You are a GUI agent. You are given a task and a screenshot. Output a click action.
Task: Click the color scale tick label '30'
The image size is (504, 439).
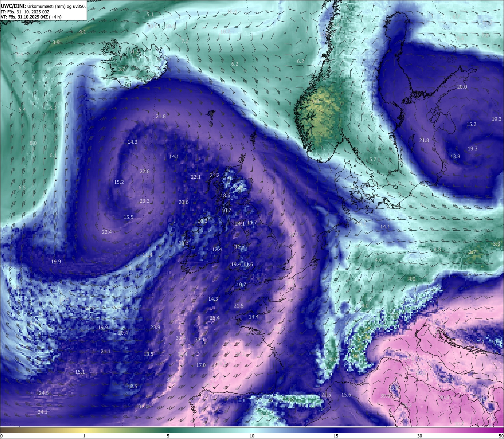point(420,436)
